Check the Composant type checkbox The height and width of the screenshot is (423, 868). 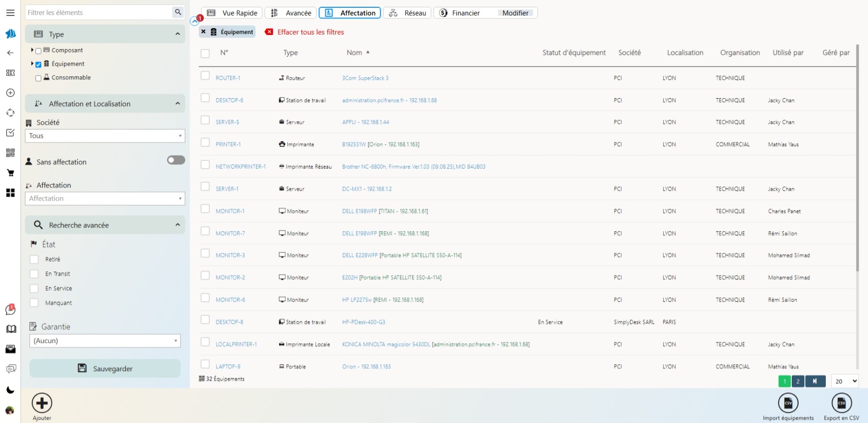point(38,51)
